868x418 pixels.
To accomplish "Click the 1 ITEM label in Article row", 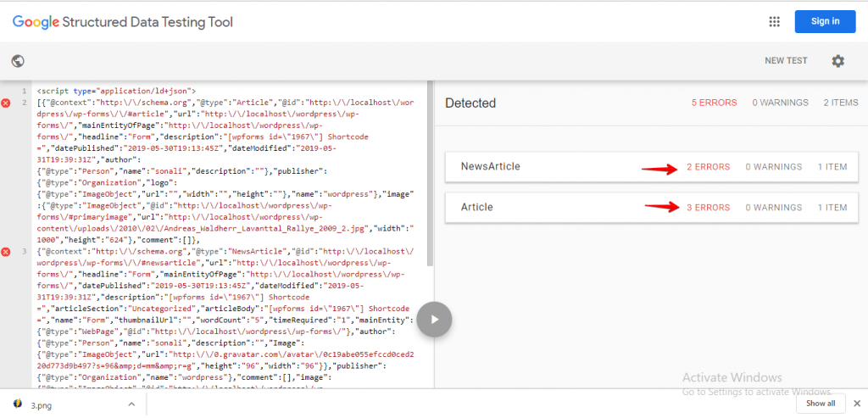I will coord(832,208).
